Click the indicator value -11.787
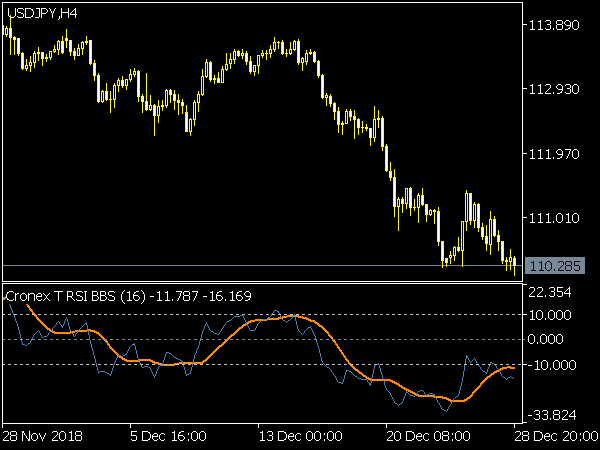This screenshot has width=600, height=450. click(174, 296)
